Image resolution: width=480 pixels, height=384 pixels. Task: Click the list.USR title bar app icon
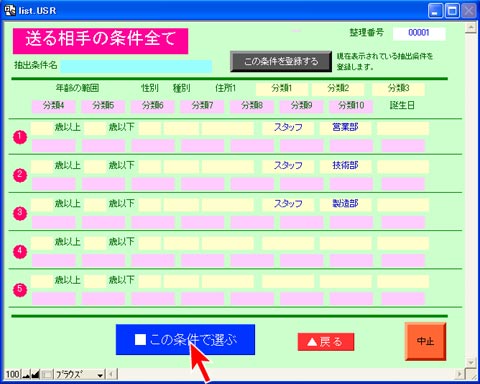[x=10, y=10]
